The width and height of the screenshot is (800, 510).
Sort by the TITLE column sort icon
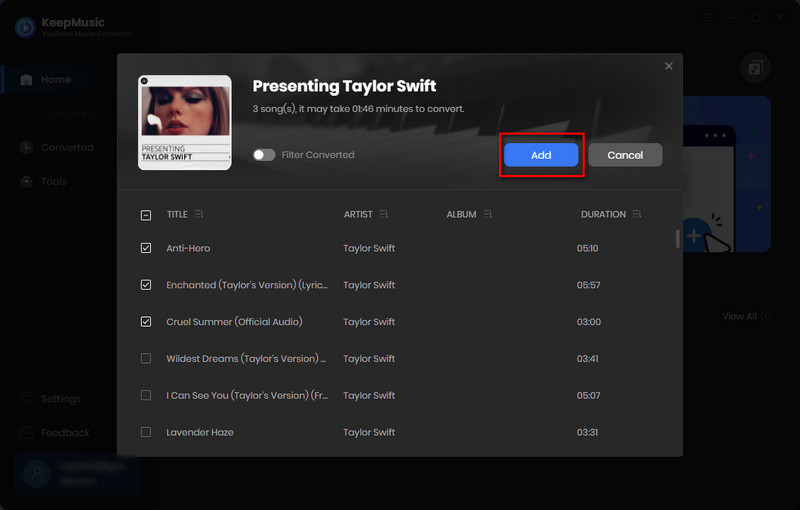199,214
